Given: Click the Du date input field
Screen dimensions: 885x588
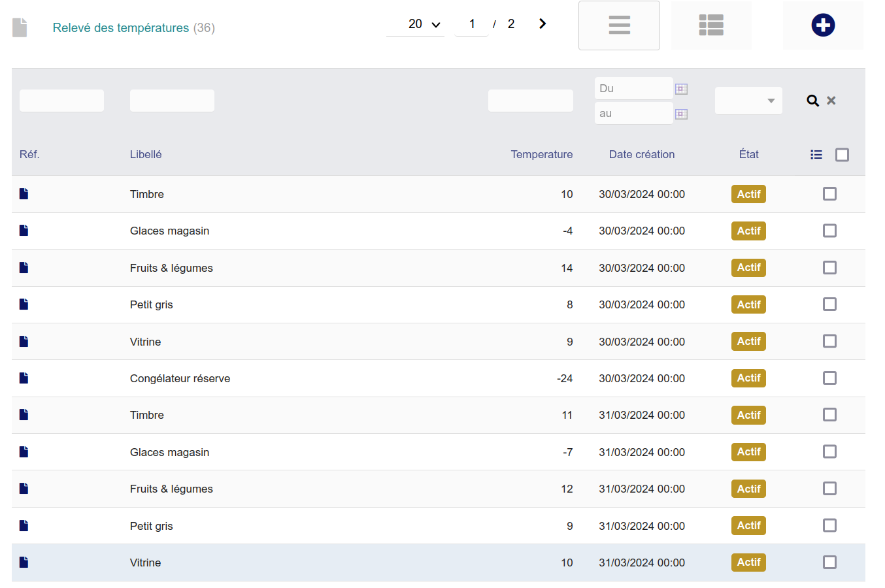Looking at the screenshot, I should [634, 88].
